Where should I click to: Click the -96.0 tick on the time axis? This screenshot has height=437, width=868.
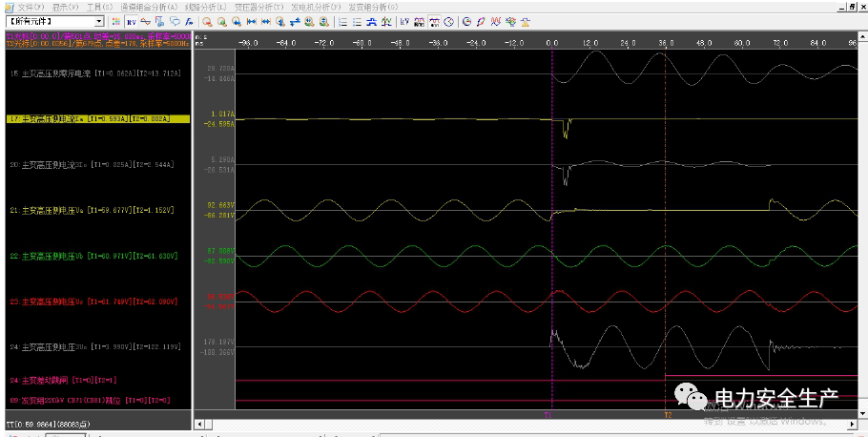pos(247,42)
